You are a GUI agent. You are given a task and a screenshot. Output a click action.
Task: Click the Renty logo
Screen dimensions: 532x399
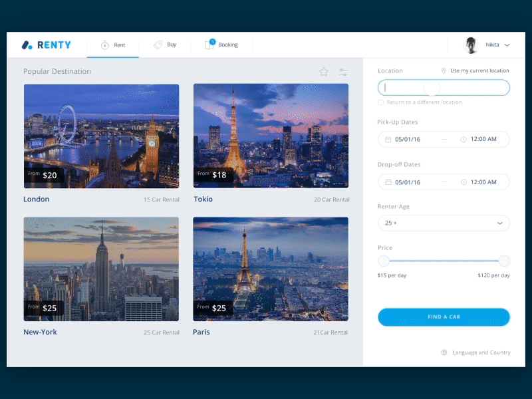[x=47, y=45]
